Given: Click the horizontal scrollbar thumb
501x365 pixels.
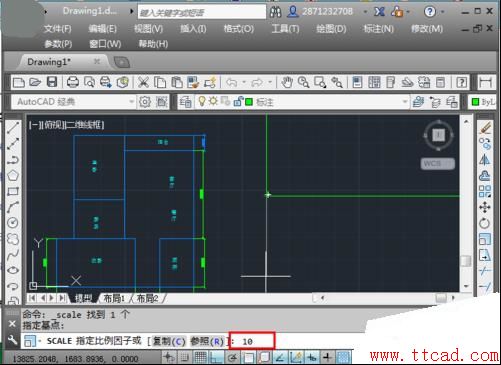Looking at the screenshot, I should click(x=441, y=298).
